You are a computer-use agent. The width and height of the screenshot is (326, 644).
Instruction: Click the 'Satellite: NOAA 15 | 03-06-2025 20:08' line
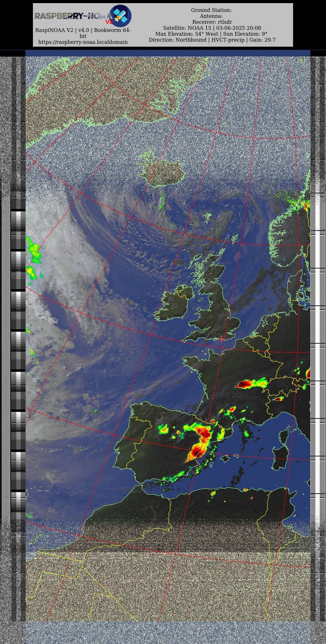pyautogui.click(x=212, y=28)
